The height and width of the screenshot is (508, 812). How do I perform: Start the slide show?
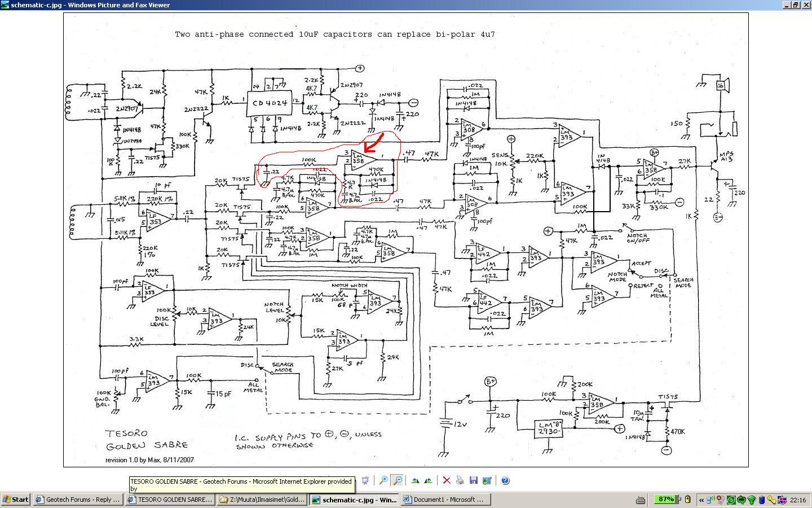[365, 480]
